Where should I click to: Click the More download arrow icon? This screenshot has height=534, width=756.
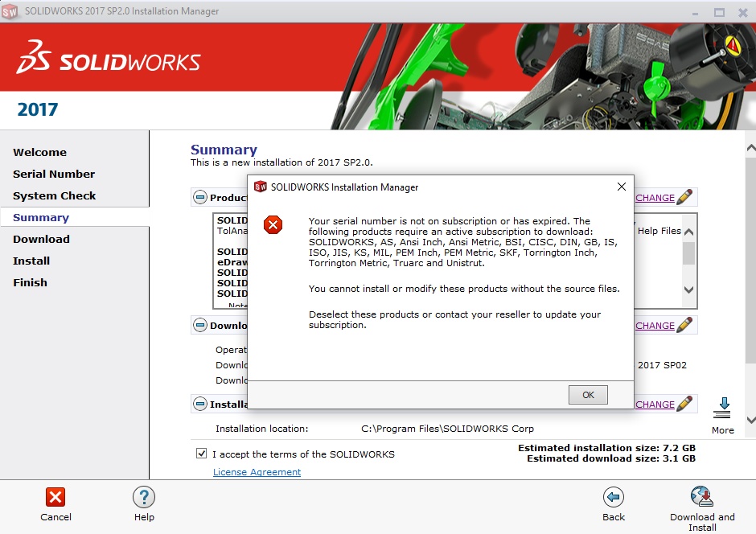tap(722, 408)
